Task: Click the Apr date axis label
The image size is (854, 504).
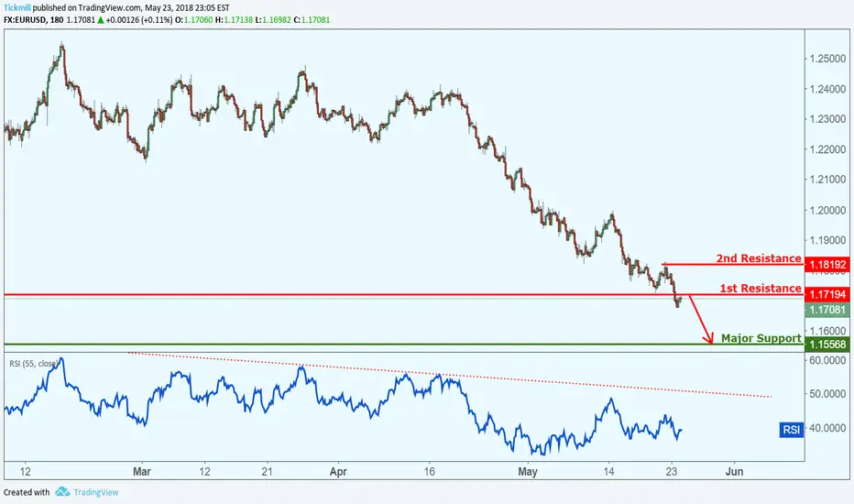Action: tap(338, 471)
